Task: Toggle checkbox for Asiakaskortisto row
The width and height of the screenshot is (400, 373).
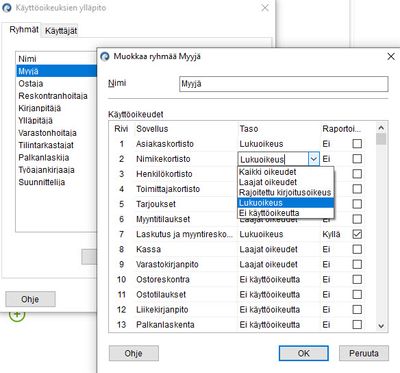Action: click(x=357, y=144)
